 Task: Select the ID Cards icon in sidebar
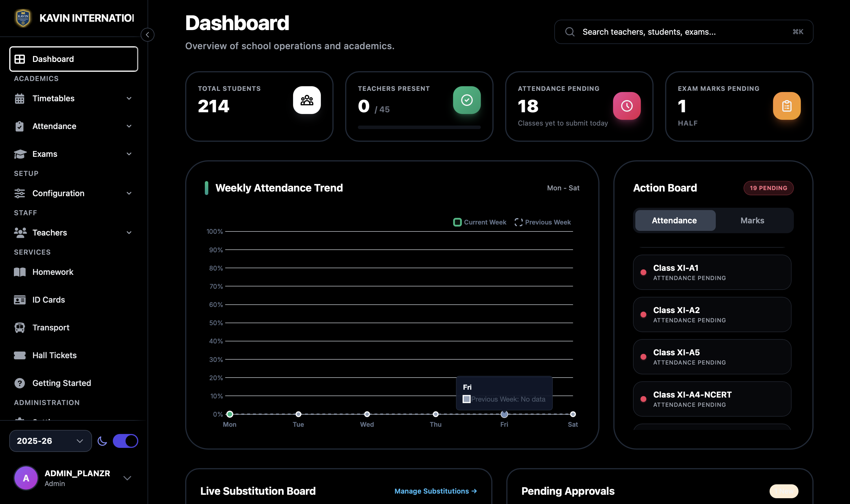click(20, 299)
